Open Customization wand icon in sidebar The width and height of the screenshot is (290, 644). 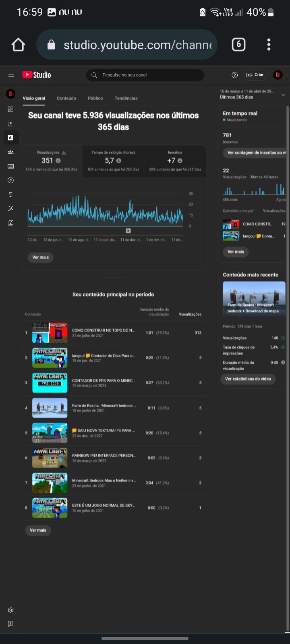11,208
